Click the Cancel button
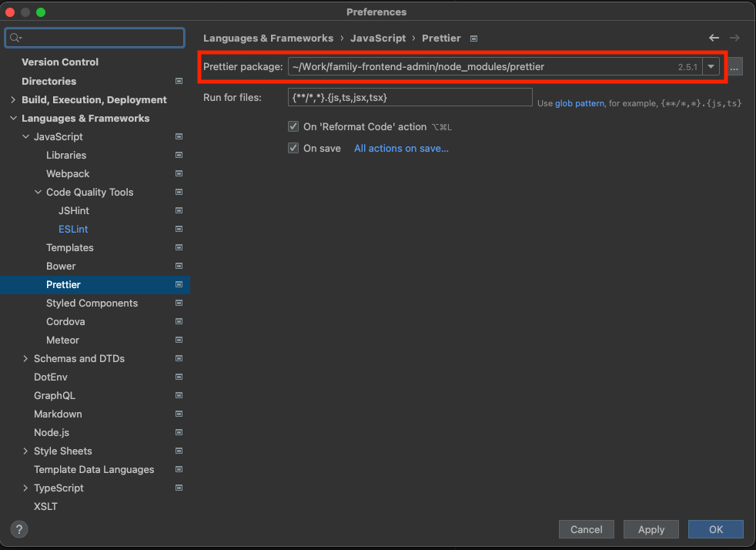Image resolution: width=756 pixels, height=550 pixels. 587,529
